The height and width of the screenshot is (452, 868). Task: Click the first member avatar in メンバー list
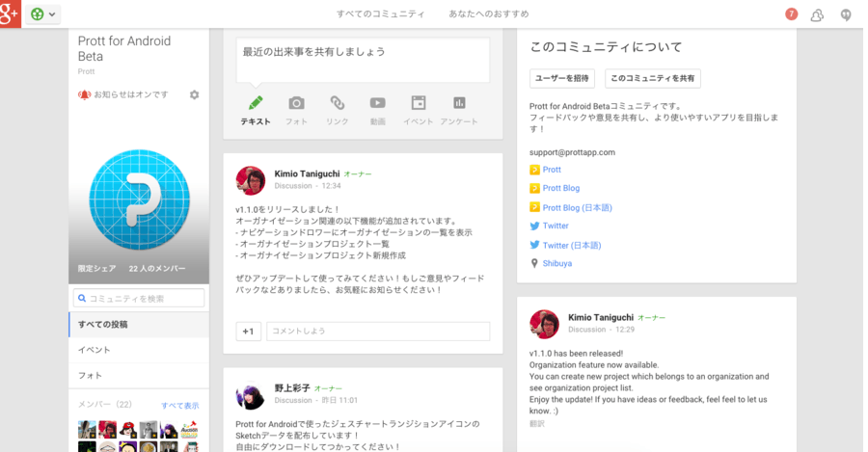tap(87, 430)
